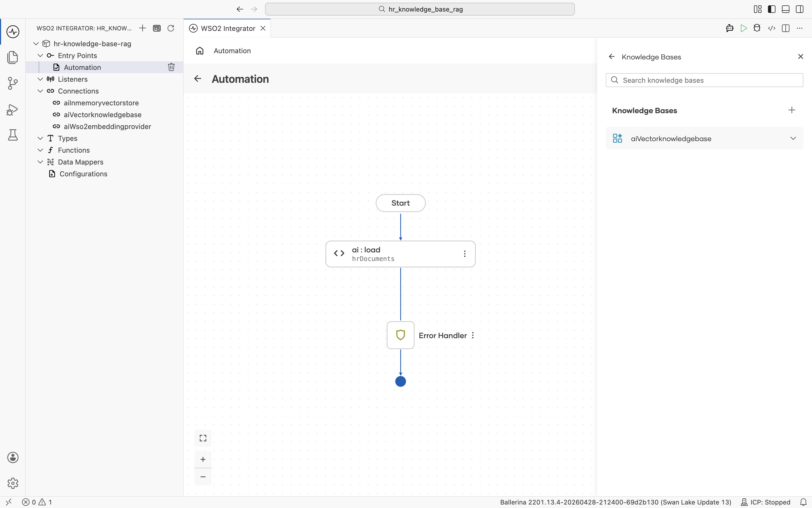Click the hr_knowledge_base_rag command center search
This screenshot has height=508, width=812.
point(420,9)
